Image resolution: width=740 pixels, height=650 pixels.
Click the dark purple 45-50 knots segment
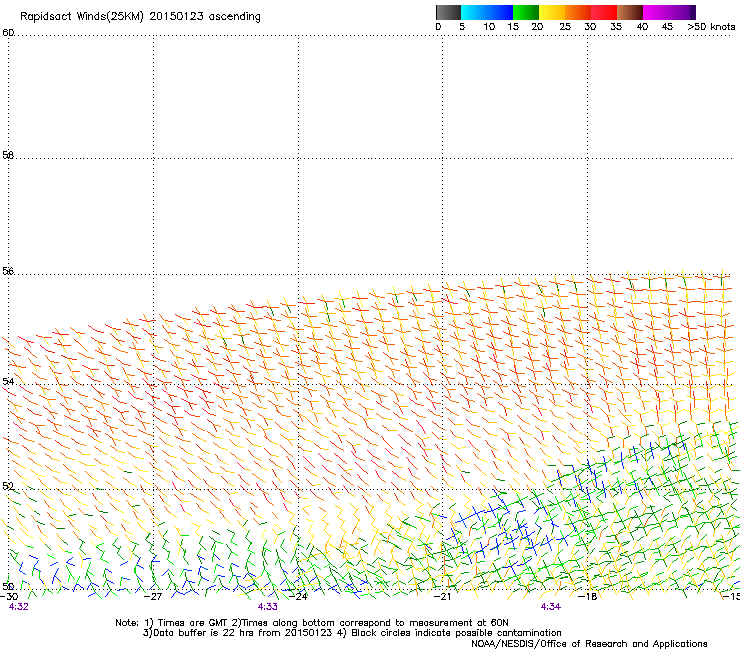[x=682, y=12]
